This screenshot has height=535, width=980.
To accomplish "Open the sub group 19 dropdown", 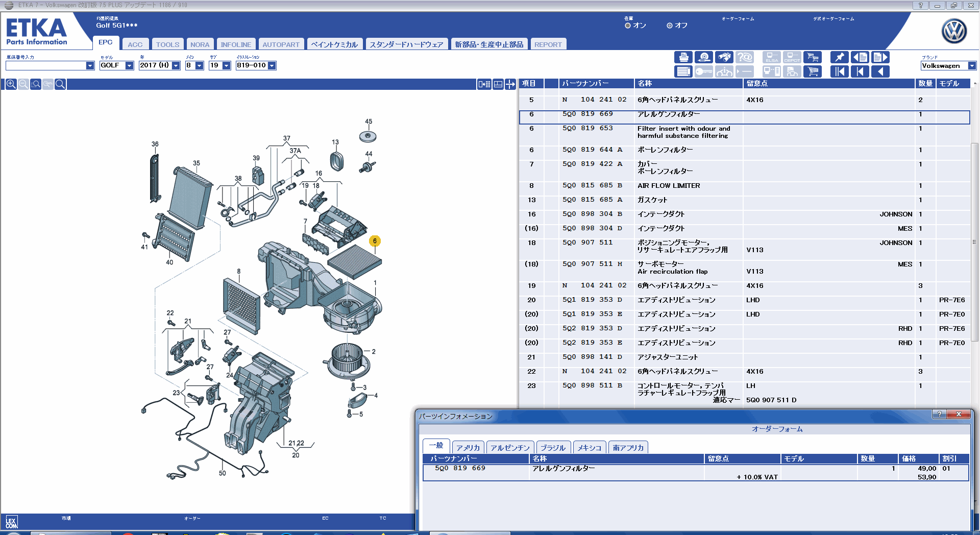I will tap(227, 66).
